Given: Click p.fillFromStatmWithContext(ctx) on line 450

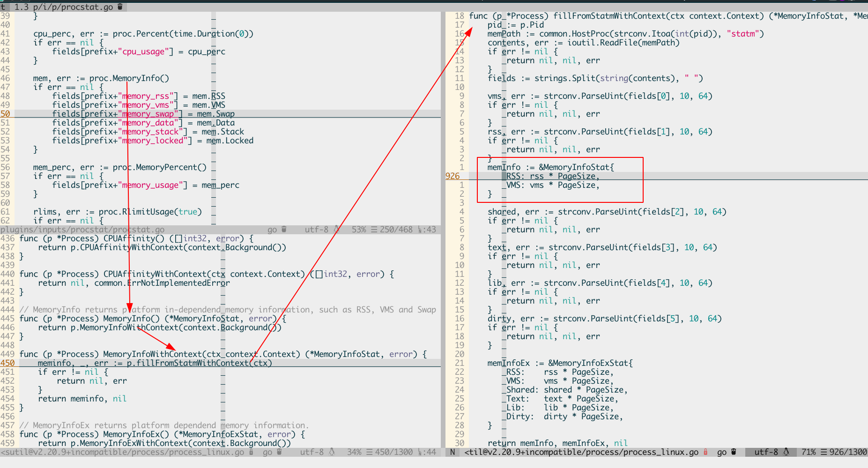Looking at the screenshot, I should 200,363.
